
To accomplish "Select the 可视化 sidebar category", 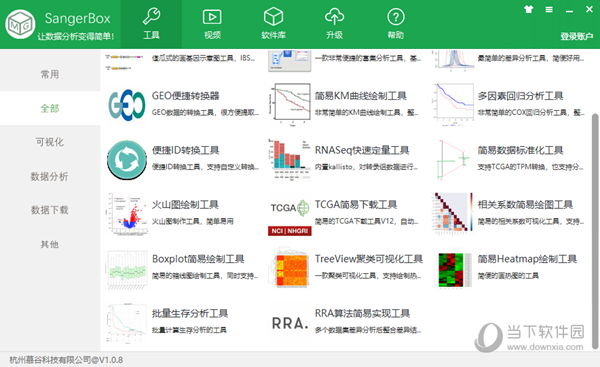I will (x=50, y=142).
